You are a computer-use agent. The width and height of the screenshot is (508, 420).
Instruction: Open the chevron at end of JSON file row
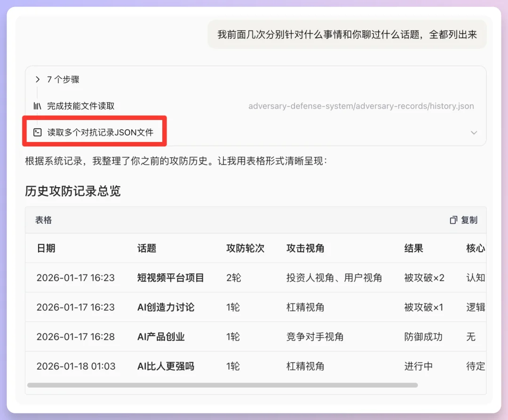(474, 132)
